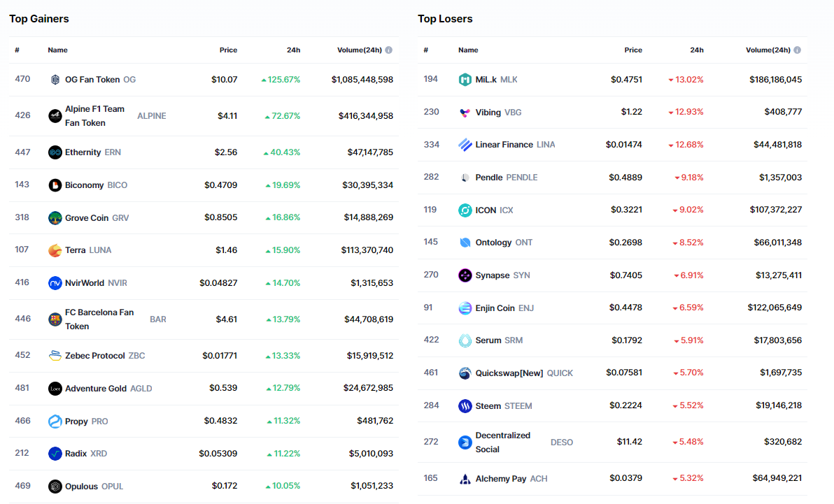Click the OG Fan Token coin icon
This screenshot has width=834, height=504.
pyautogui.click(x=55, y=80)
